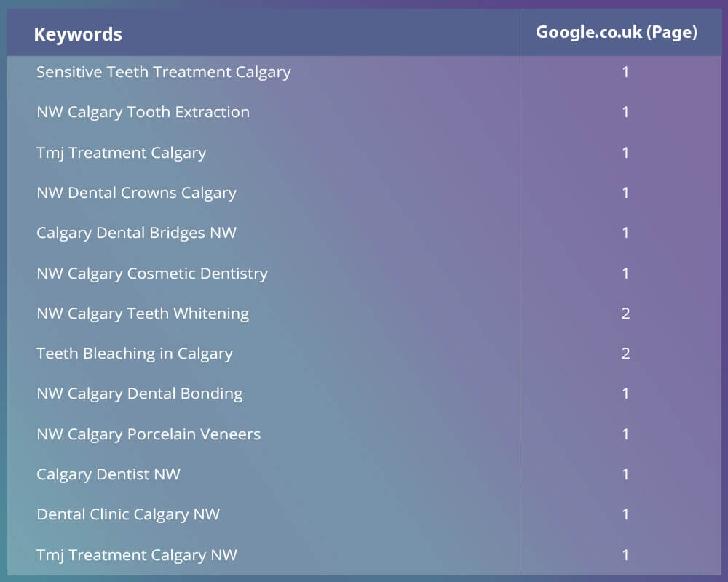This screenshot has height=582, width=728.
Task: Click page rank for Sensitive Teeth Treatment
Action: pos(625,72)
